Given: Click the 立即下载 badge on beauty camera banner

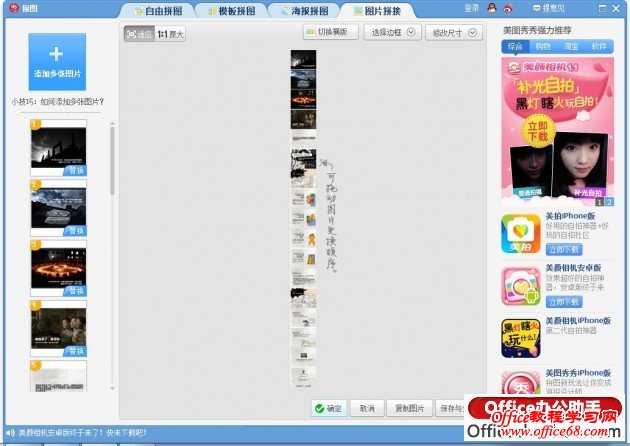Looking at the screenshot, I should point(538,131).
